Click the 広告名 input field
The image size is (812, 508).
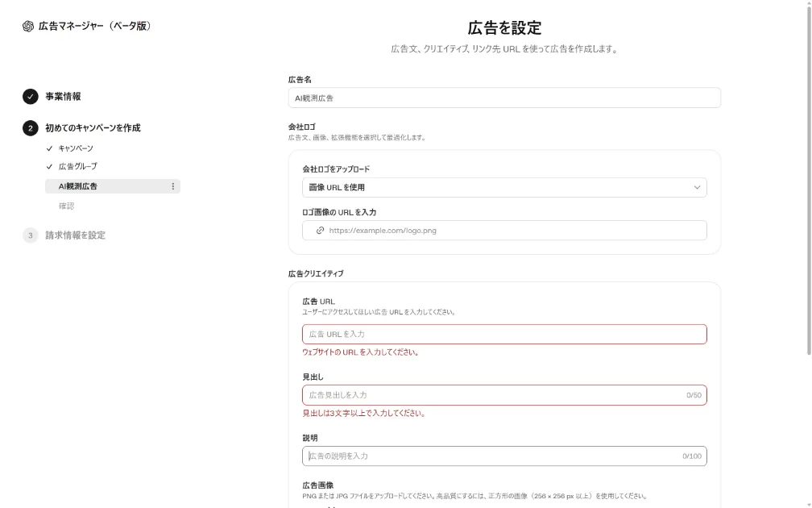(504, 98)
